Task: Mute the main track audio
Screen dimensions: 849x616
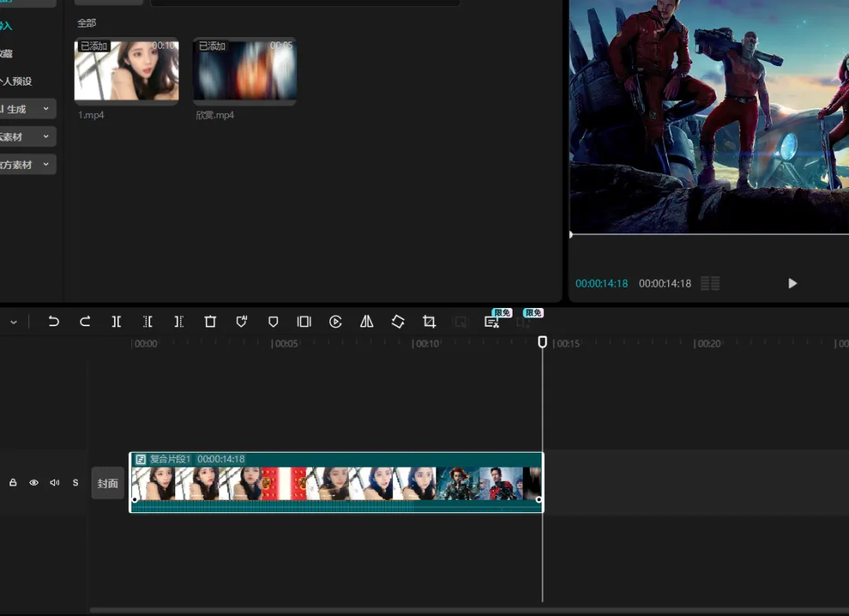Action: tap(55, 482)
